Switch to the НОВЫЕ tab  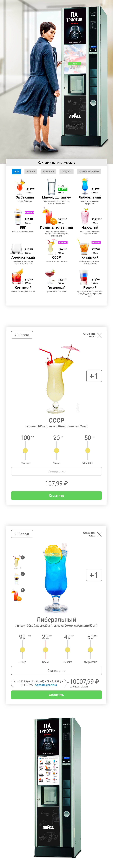point(31,171)
